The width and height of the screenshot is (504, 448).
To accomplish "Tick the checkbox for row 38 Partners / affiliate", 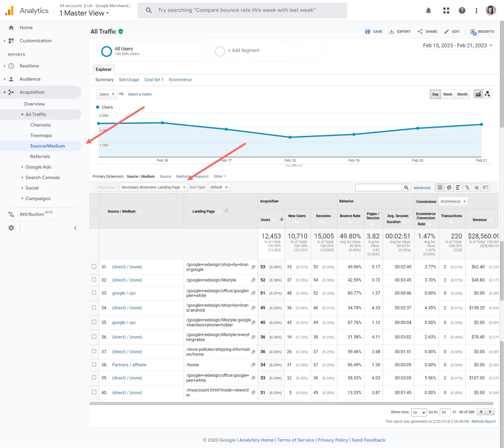I will tap(94, 364).
